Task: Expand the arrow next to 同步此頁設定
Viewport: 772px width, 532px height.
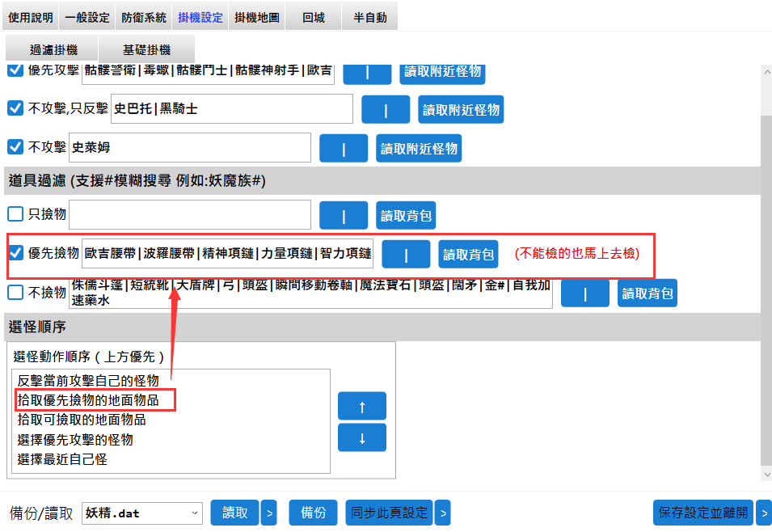Action: tap(442, 513)
